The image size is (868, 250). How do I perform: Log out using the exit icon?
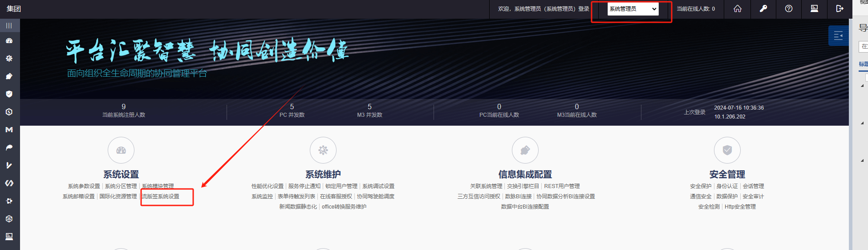pos(840,8)
